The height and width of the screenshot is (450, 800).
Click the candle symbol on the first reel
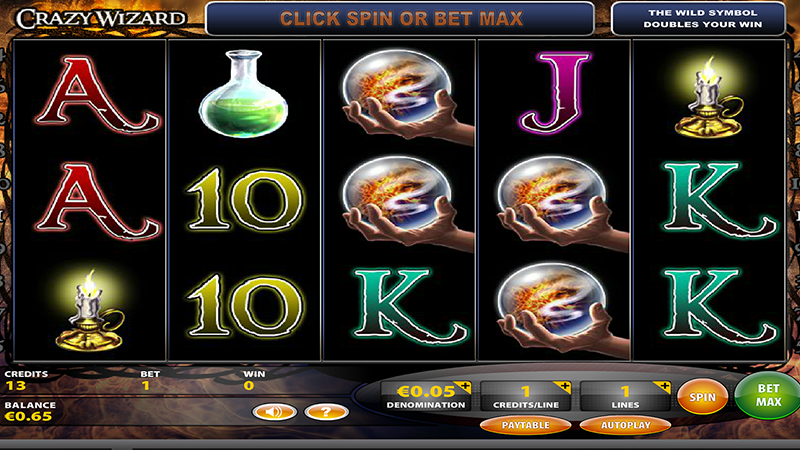pos(90,310)
